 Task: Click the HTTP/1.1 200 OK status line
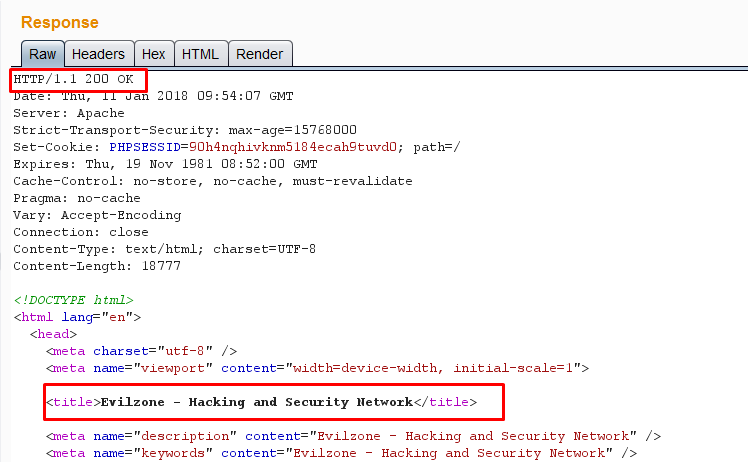tap(73, 79)
